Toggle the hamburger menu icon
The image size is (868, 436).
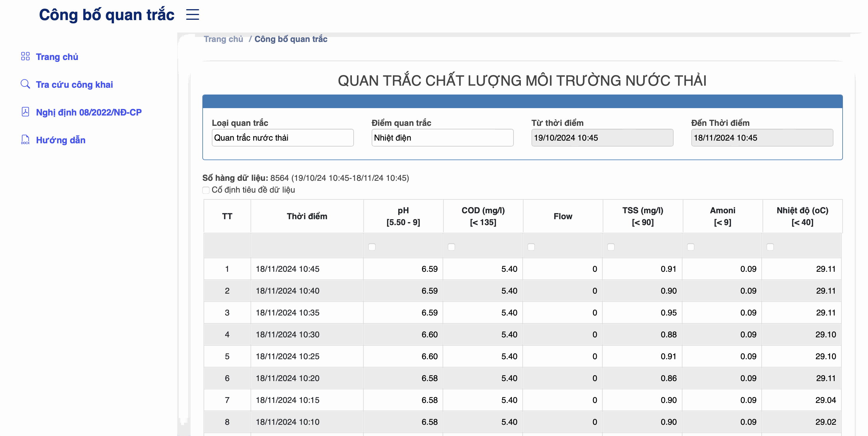point(192,14)
